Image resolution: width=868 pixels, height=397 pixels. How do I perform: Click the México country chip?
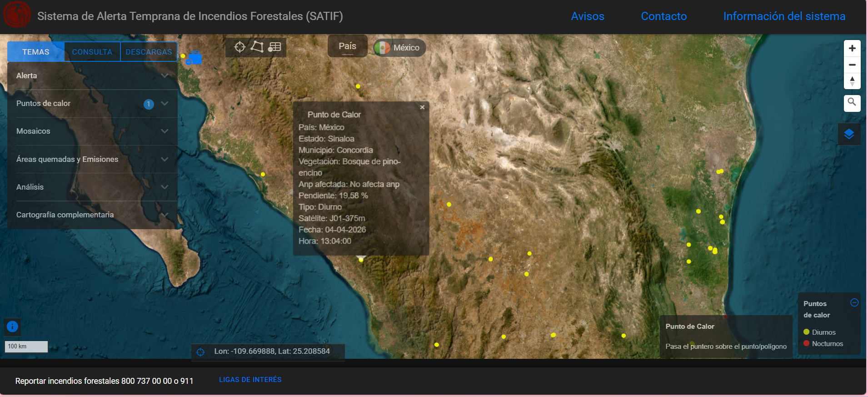coord(399,48)
